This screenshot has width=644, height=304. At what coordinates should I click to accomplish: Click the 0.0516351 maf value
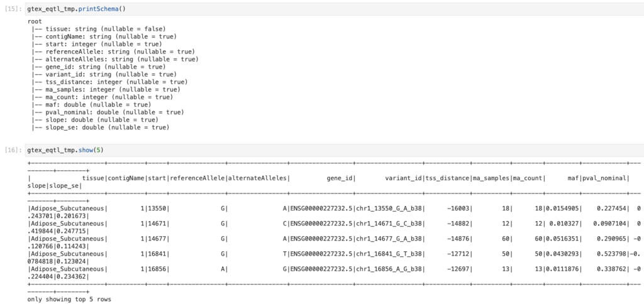562,238
